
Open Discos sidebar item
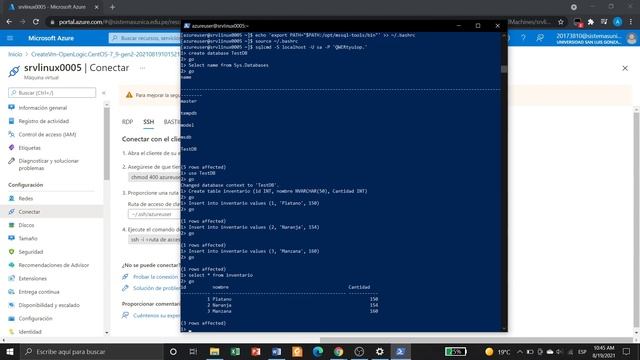click(26, 225)
